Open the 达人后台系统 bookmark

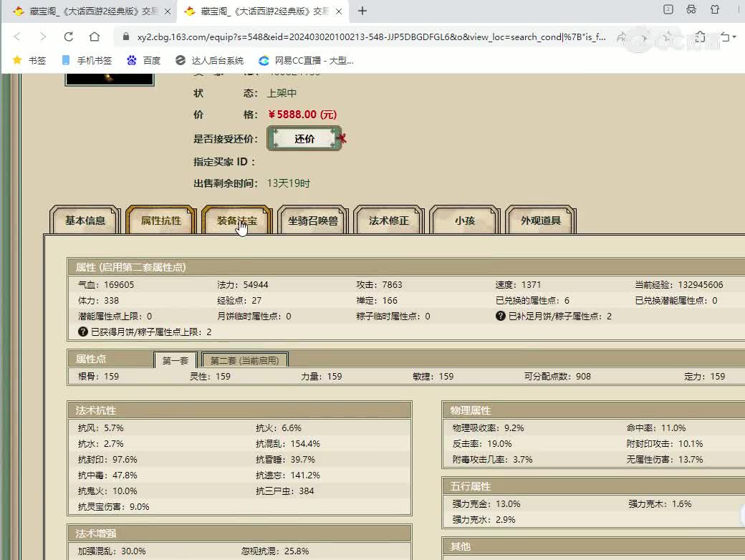(x=209, y=60)
